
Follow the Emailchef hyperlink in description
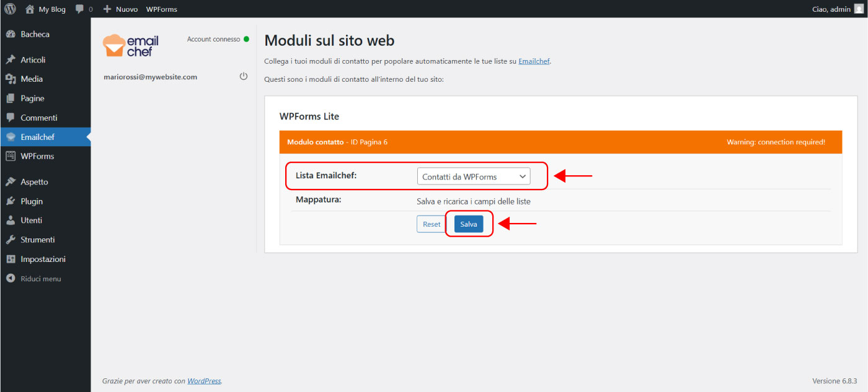point(534,61)
